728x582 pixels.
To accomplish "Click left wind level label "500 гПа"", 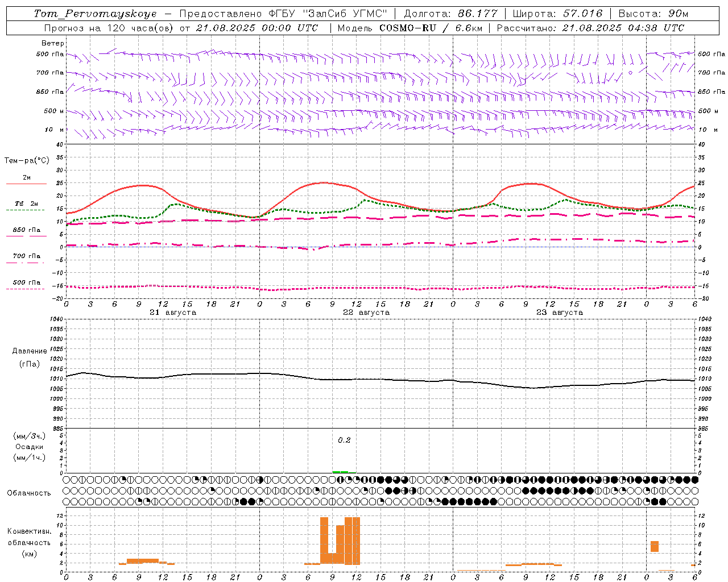I will click(x=50, y=55).
